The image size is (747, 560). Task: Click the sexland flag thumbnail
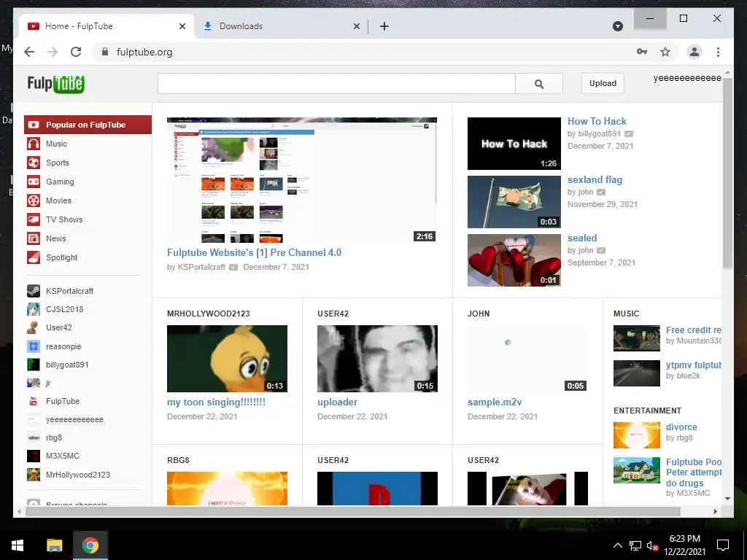[x=514, y=202]
